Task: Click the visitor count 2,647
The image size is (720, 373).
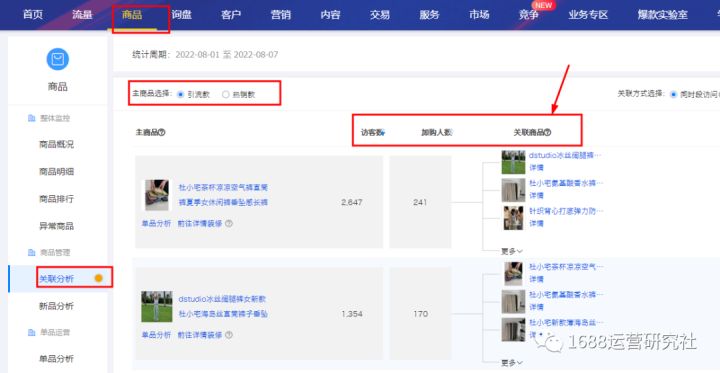Action: click(352, 202)
